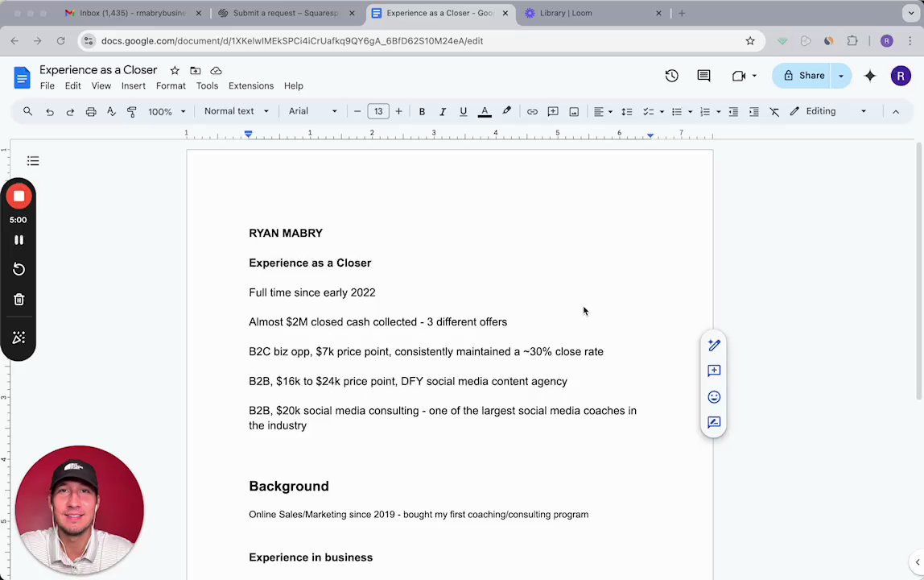924x580 pixels.
Task: Activate the paint format tool
Action: coord(131,111)
